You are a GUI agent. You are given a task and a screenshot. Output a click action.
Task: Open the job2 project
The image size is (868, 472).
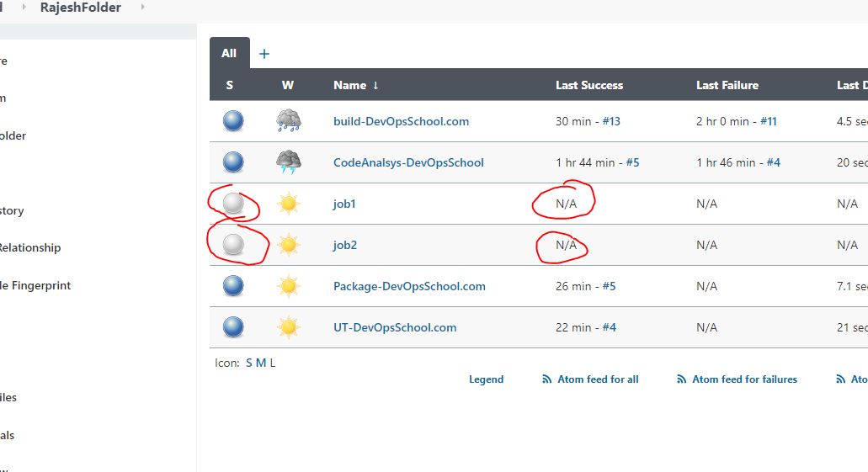[x=345, y=245]
